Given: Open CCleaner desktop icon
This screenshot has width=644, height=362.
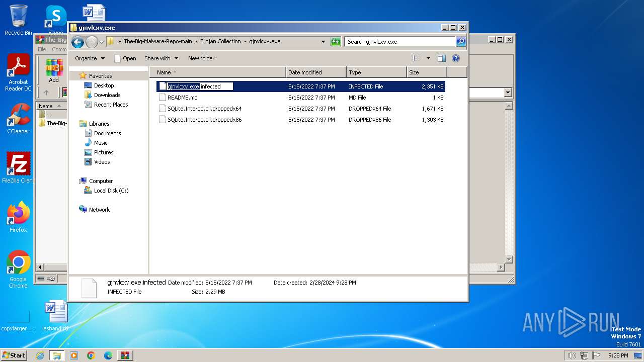Looking at the screenshot, I should 18,119.
